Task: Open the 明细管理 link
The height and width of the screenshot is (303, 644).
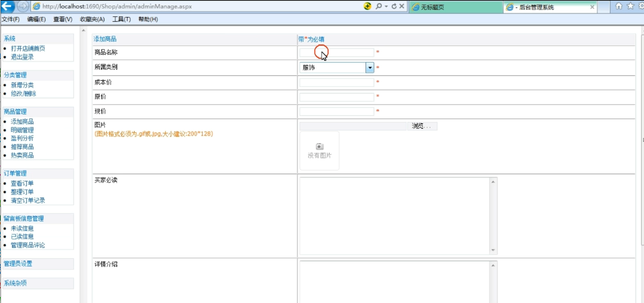Action: (22, 130)
